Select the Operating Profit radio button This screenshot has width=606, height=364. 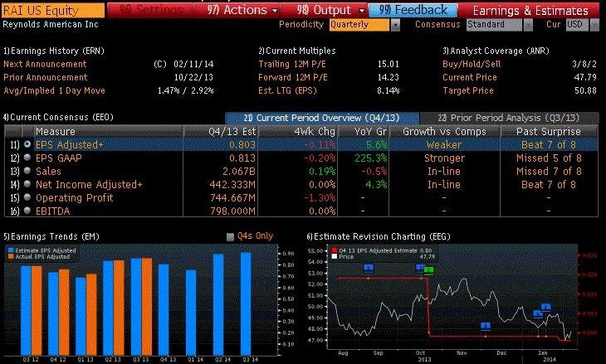click(27, 197)
